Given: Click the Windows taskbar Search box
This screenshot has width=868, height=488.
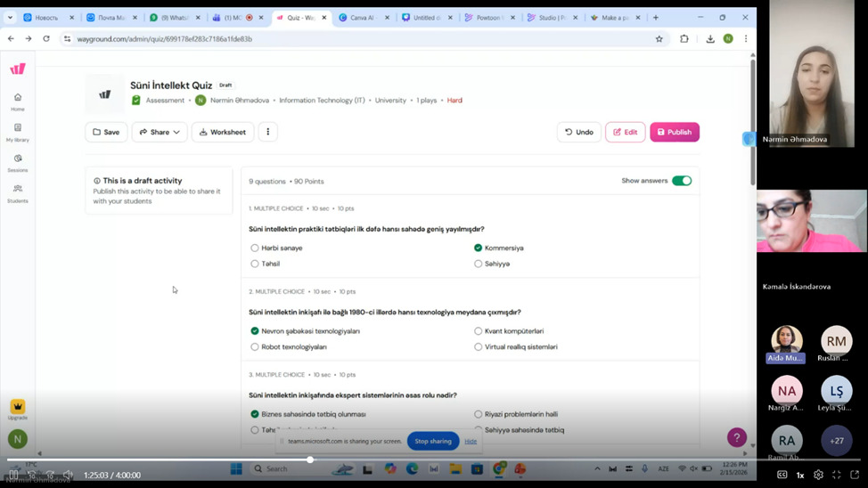Looking at the screenshot, I should click(283, 468).
